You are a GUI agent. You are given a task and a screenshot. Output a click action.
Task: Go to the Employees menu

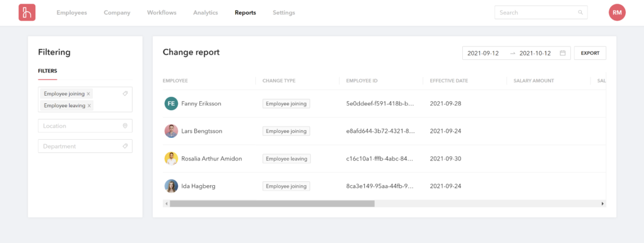(72, 13)
